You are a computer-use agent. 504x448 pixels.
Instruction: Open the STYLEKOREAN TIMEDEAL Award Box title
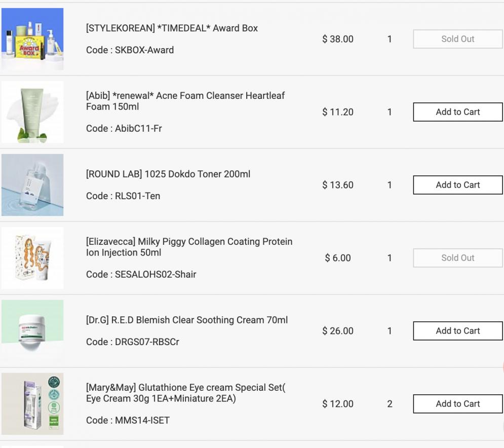[172, 28]
